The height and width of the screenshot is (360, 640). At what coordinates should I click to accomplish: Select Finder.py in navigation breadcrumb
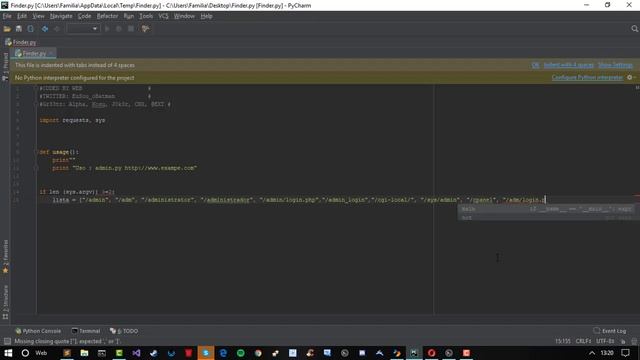(20, 42)
